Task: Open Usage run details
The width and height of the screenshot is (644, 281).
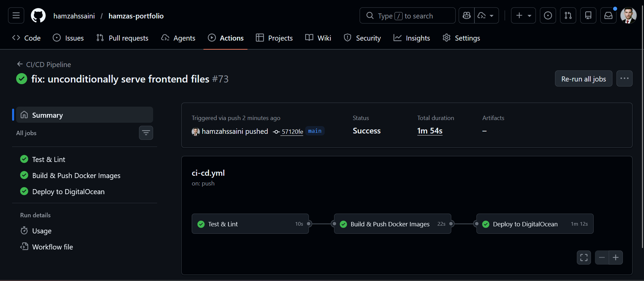Action: pos(85,231)
